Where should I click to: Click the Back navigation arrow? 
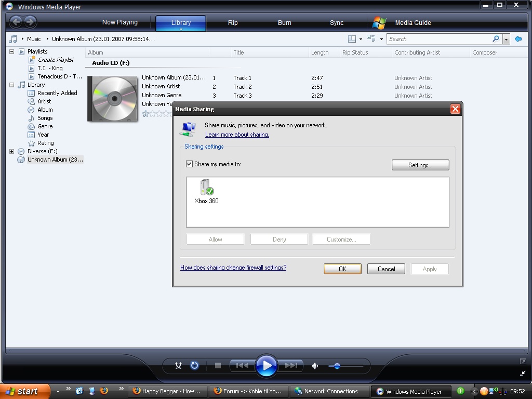[x=16, y=22]
